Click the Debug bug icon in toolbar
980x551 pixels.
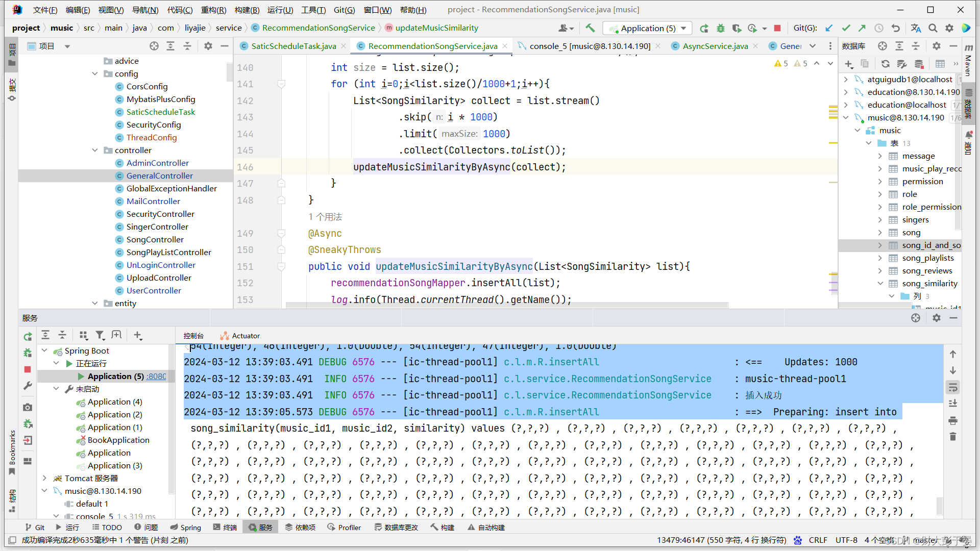(x=721, y=28)
